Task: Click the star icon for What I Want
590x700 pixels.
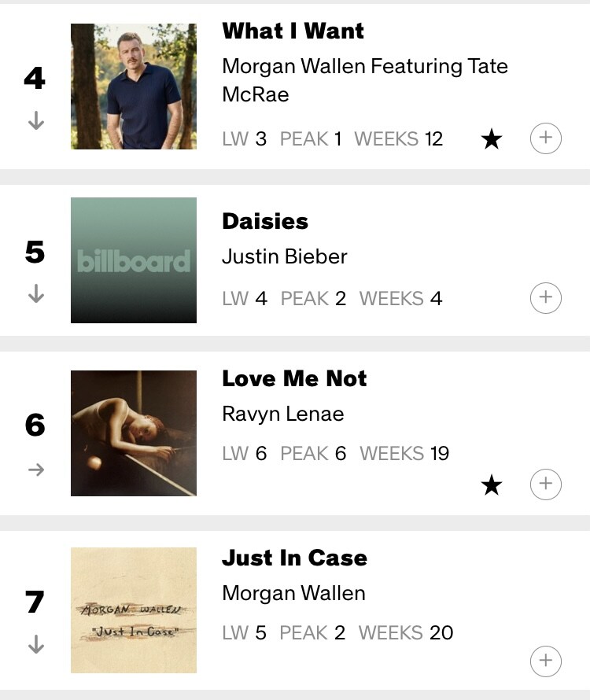Action: (x=492, y=140)
